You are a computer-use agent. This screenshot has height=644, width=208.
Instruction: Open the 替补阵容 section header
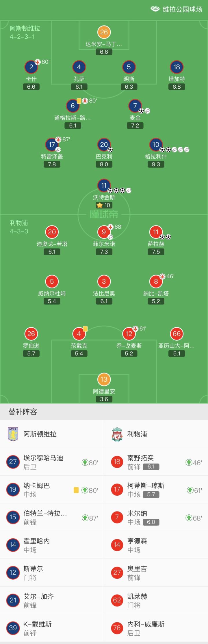(23, 412)
